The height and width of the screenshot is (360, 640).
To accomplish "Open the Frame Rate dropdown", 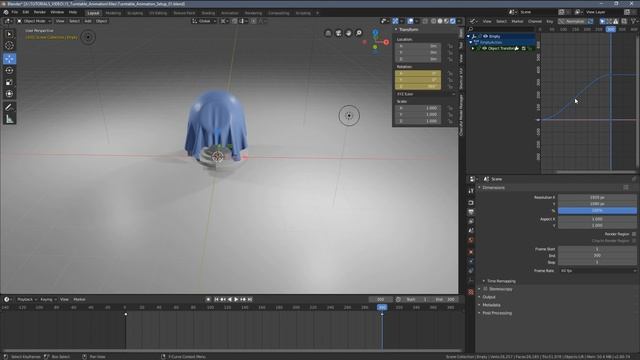I will click(x=598, y=271).
